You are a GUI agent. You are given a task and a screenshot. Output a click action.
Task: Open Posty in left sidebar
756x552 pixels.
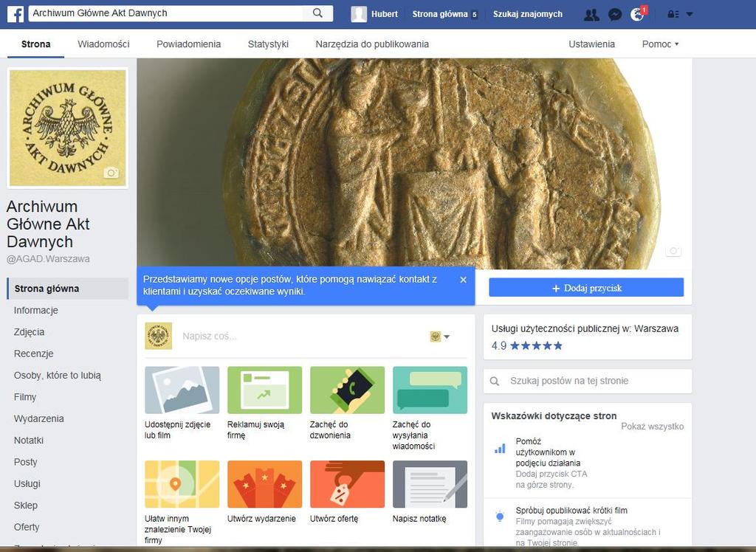coord(26,462)
